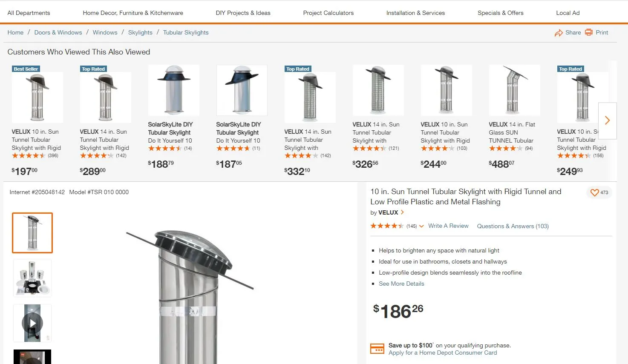The width and height of the screenshot is (628, 364).
Task: Click Write A Review link
Action: [448, 226]
